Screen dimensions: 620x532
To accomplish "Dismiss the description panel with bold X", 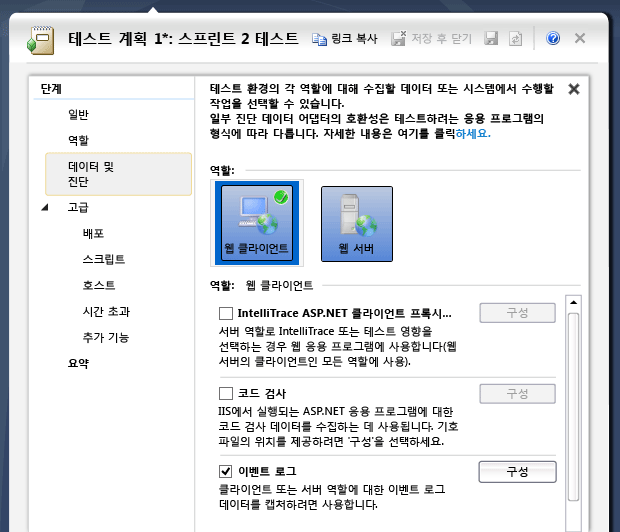I will 574,89.
